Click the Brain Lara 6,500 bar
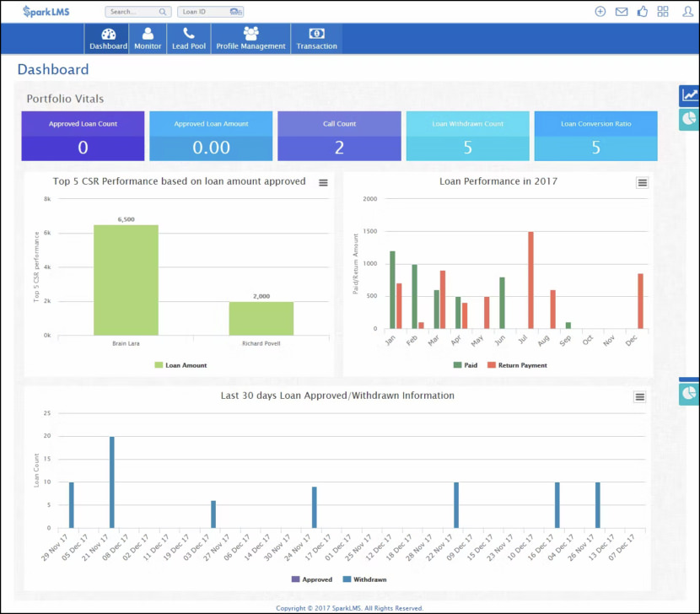This screenshot has width=700, height=614. tap(126, 280)
